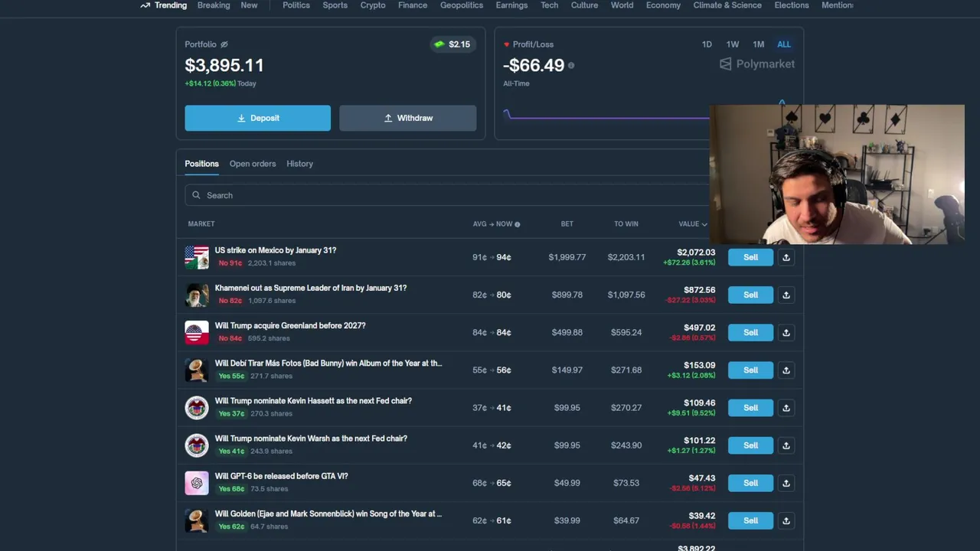Viewport: 980px width, 551px height.
Task: Sell the US strike on Mexico position
Action: tap(750, 257)
